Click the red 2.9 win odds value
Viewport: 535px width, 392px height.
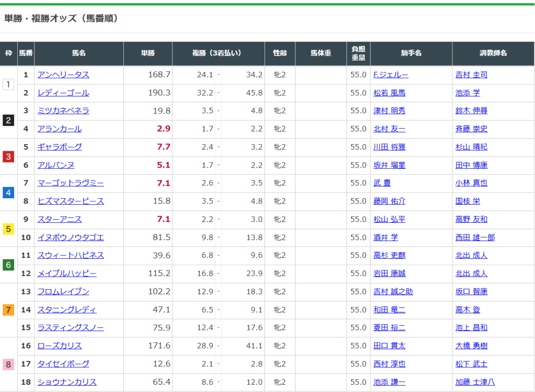point(164,129)
